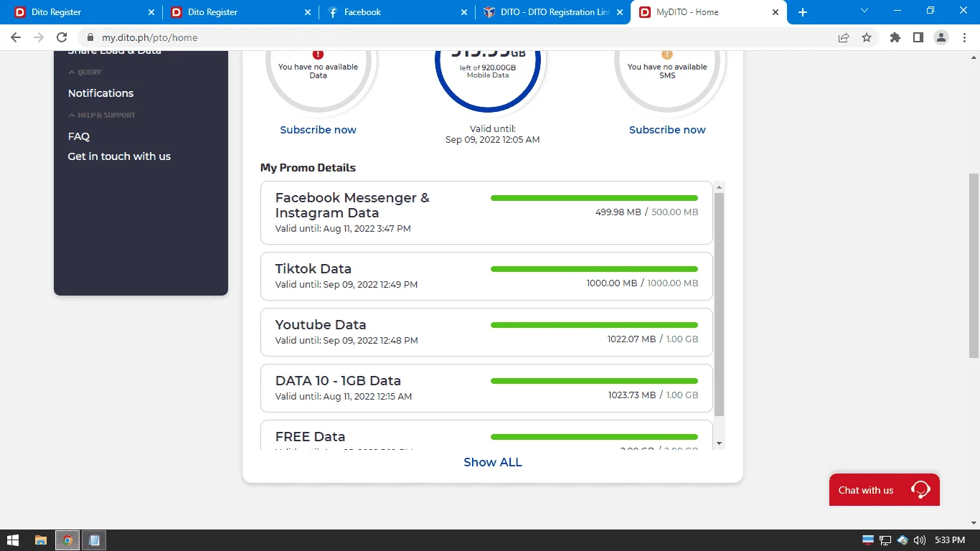The width and height of the screenshot is (980, 551).
Task: Click the Facebook Messenger & Instagram Data usage bar
Action: point(594,198)
